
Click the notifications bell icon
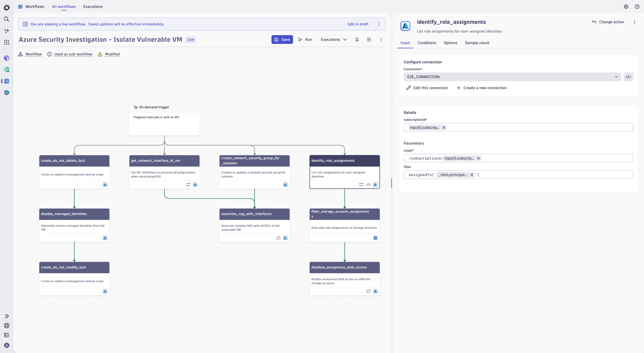pos(357,40)
